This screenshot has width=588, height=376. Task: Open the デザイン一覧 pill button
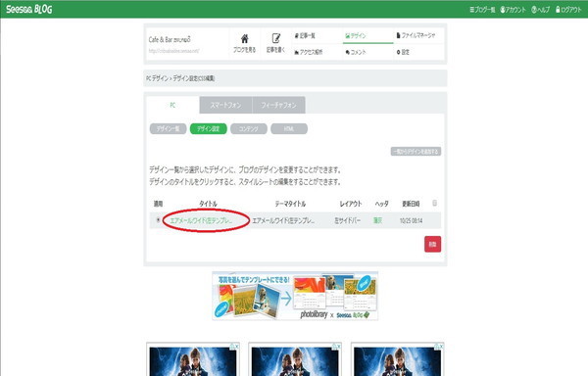point(168,129)
